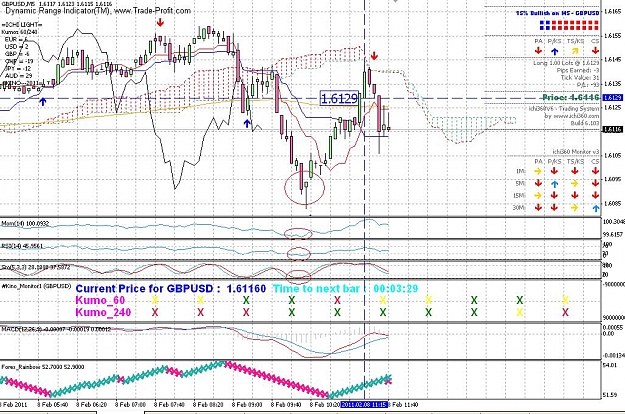Click the 'Current Price for GBPUSD : 1.61160' text

(x=171, y=289)
